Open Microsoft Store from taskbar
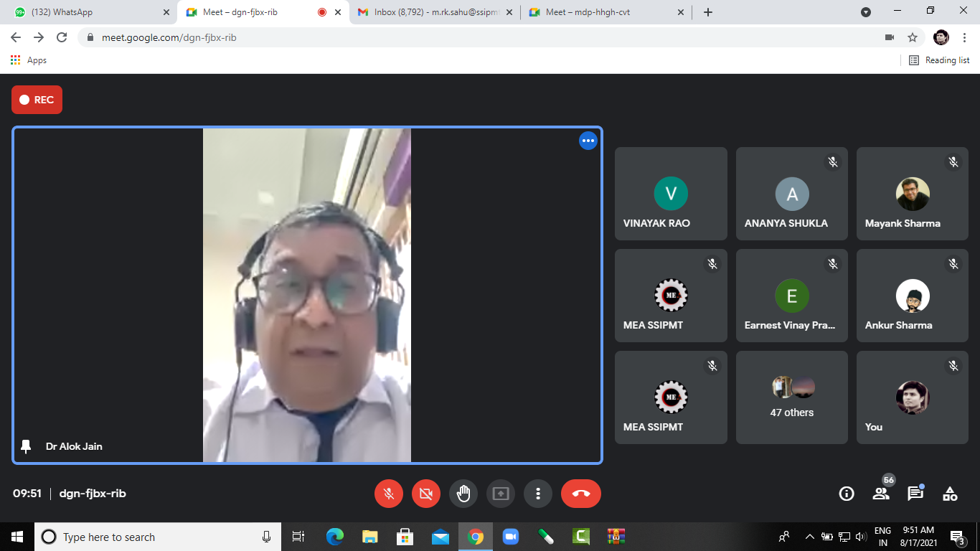The height and width of the screenshot is (551, 980). coord(405,537)
